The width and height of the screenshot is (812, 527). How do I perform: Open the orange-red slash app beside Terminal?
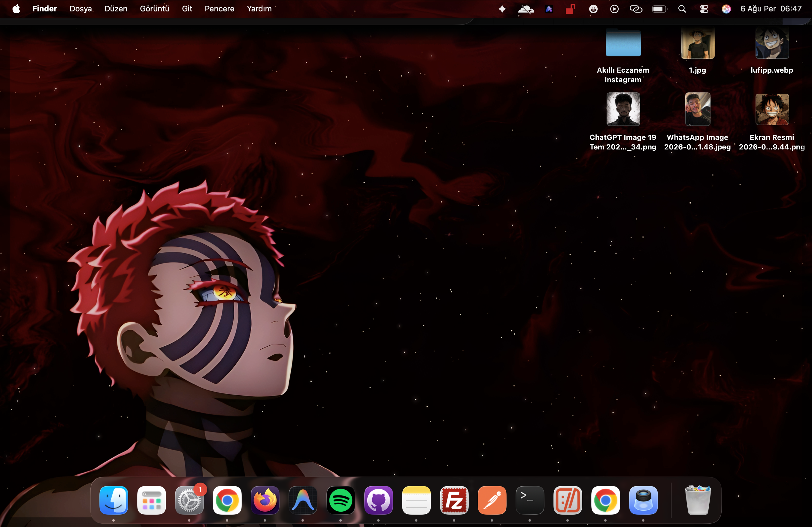pos(568,500)
